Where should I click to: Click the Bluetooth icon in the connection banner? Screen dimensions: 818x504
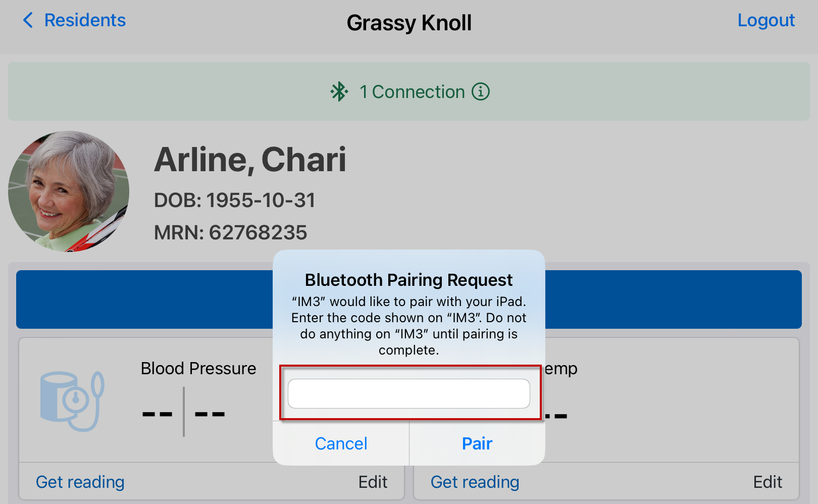click(x=340, y=91)
